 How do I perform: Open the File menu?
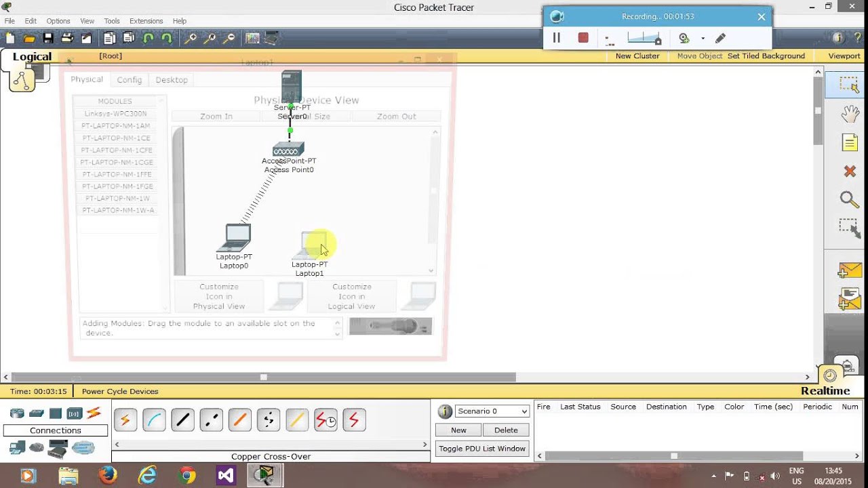point(9,21)
